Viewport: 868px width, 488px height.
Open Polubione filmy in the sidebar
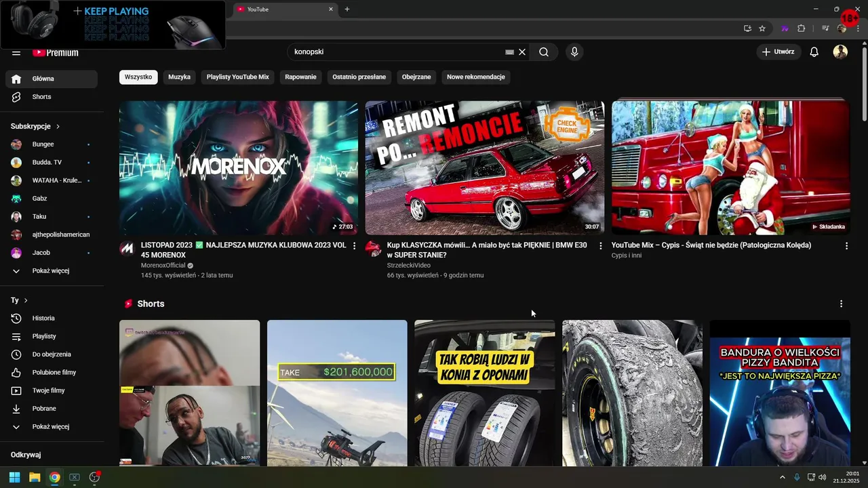(x=52, y=372)
